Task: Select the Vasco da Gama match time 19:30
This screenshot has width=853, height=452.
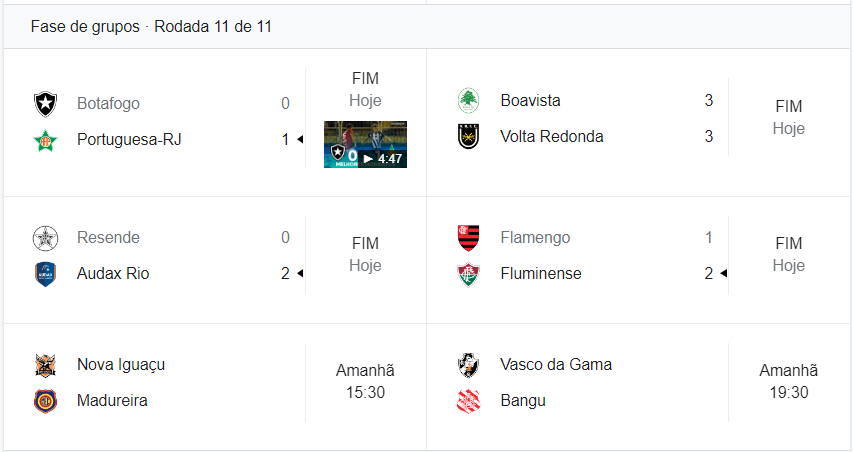Action: (788, 393)
